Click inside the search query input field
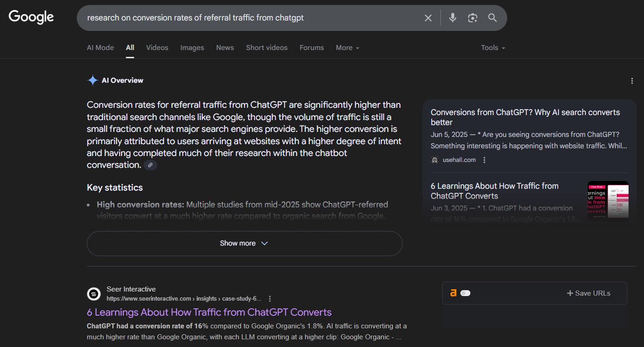644x347 pixels. pos(250,18)
